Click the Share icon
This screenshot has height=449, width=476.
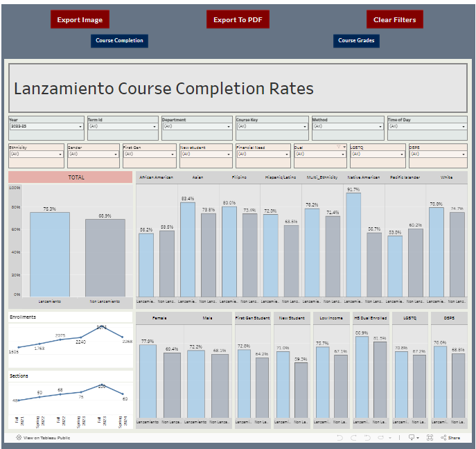[450, 438]
